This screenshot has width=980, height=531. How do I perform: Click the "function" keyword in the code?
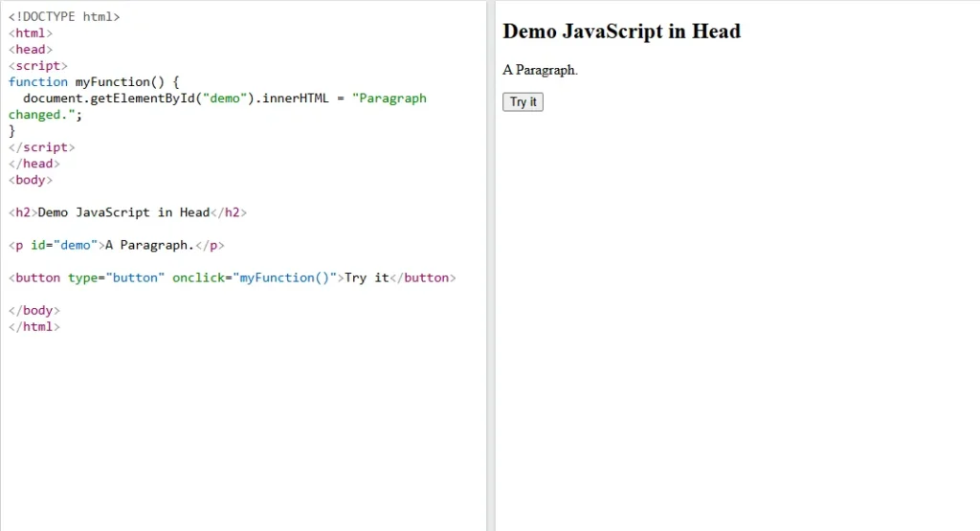click(x=38, y=82)
